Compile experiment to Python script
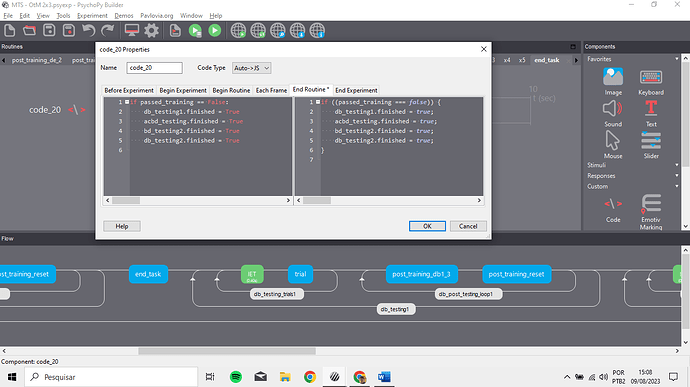The image size is (690, 387). click(x=175, y=30)
